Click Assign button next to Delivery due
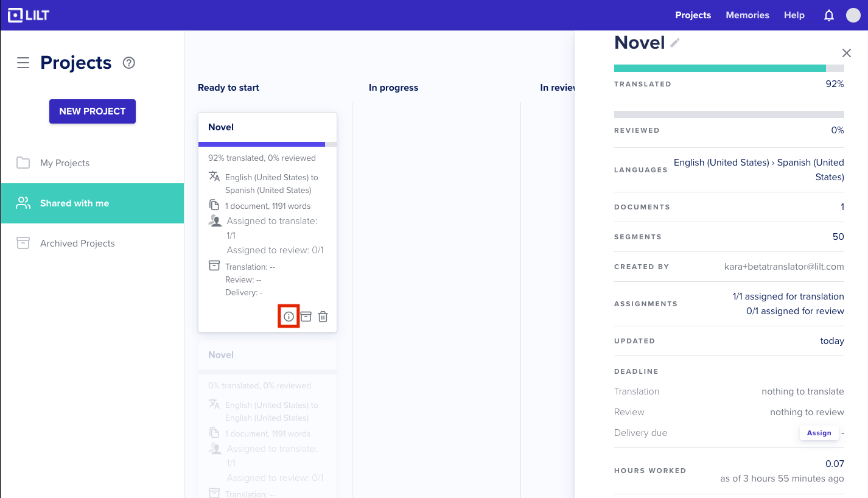Screen dimensions: 868x498 coord(819,433)
